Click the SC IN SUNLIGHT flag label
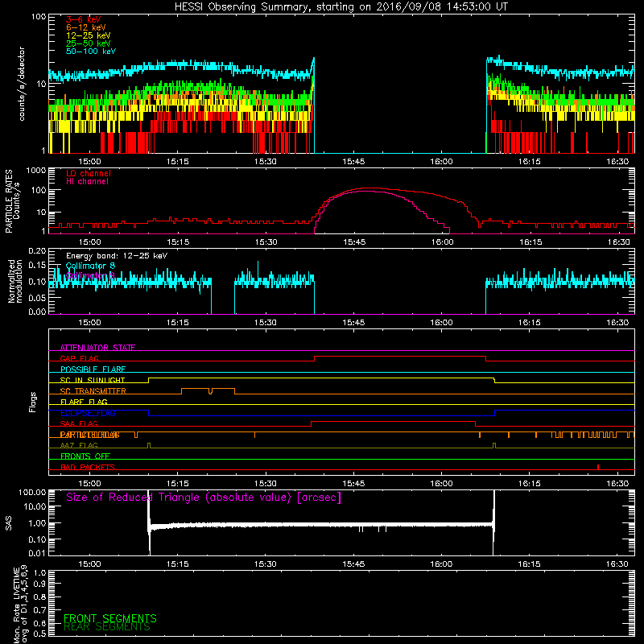This screenshot has width=644, height=644. pos(93,380)
